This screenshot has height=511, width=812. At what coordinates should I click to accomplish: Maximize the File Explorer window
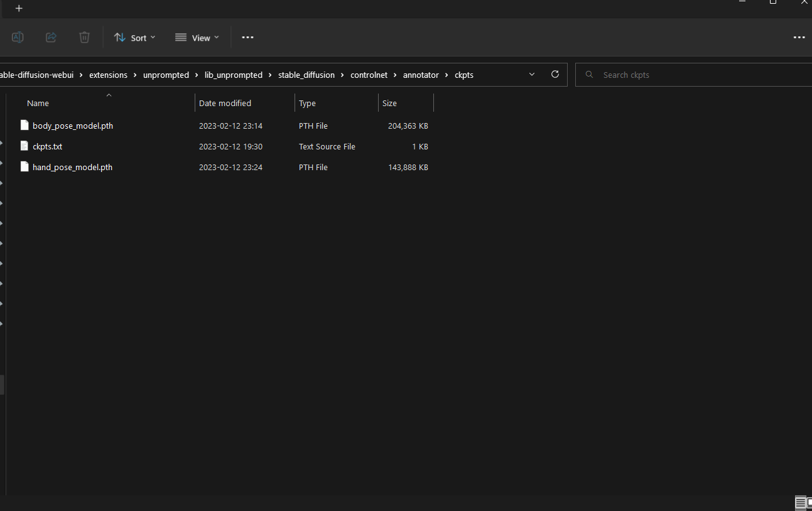[773, 3]
